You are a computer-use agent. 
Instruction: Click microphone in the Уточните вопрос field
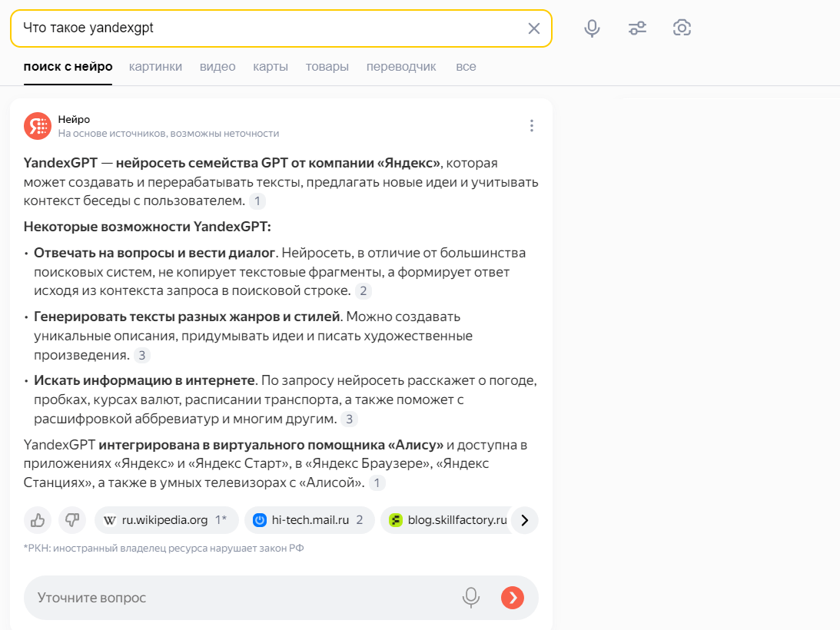(x=471, y=598)
